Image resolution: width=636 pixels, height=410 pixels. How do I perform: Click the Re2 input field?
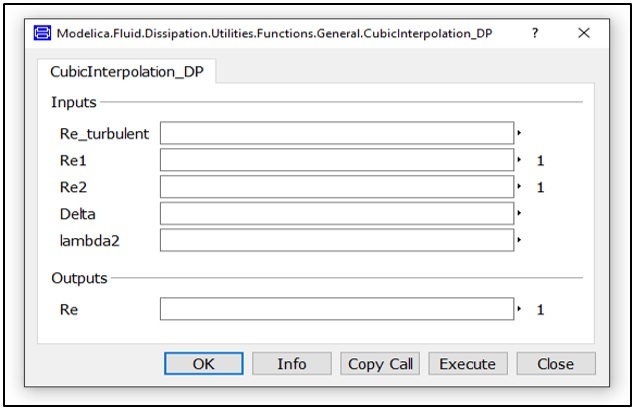click(337, 187)
